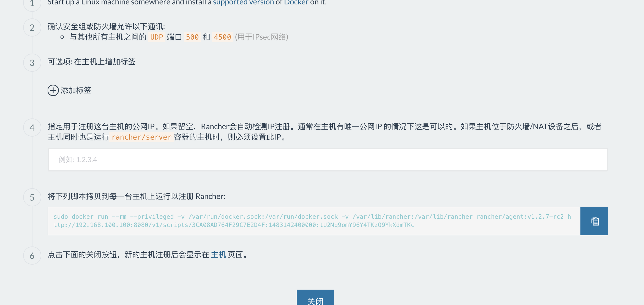The image size is (644, 305).
Task: Click the step 2 circle indicator
Action: 32,27
